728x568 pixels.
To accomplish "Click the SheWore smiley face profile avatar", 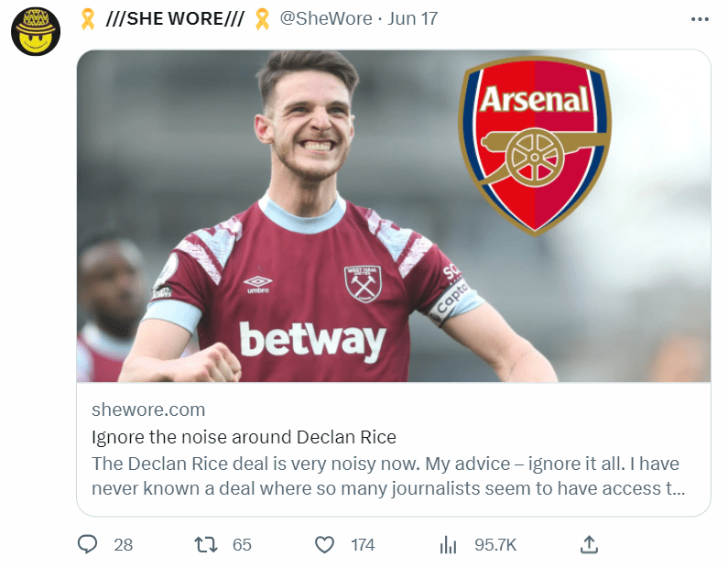I will coord(35,30).
